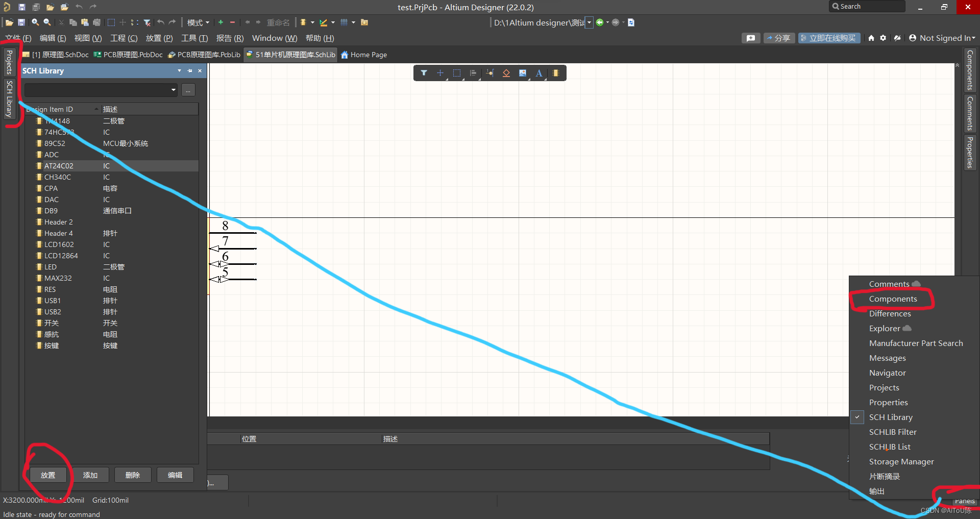Toggle pin for SCH Library panel
Image resolution: width=980 pixels, height=519 pixels.
pos(190,71)
